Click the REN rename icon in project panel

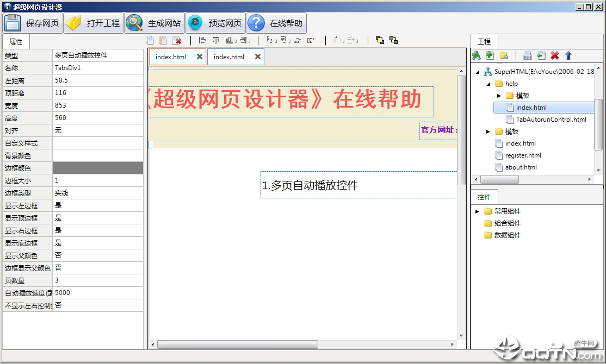pos(527,55)
